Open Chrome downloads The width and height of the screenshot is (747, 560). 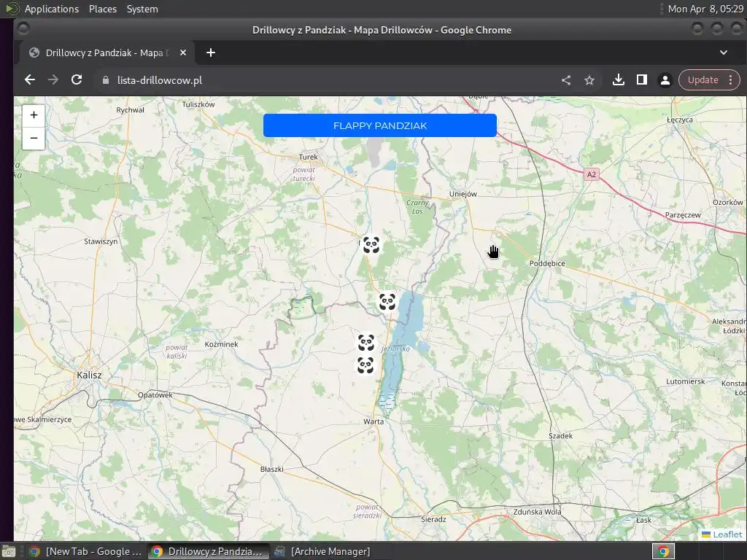coord(619,80)
